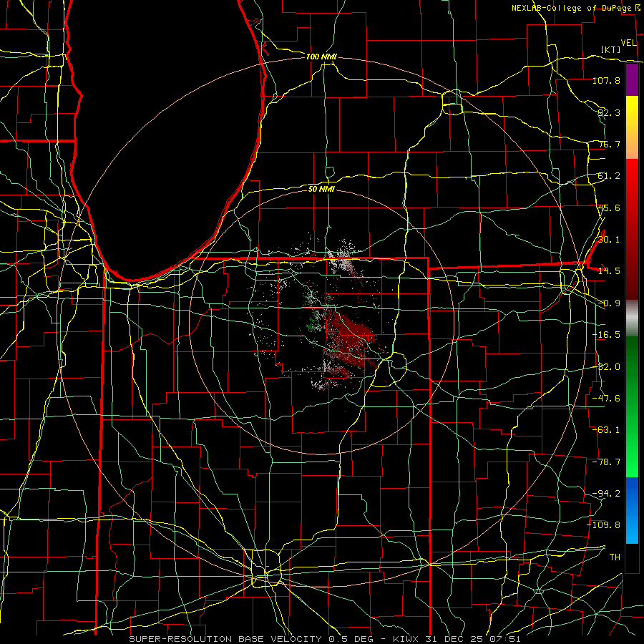Image resolution: width=644 pixels, height=644 pixels.
Task: Select the 45.6 scale value
Action: pyautogui.click(x=609, y=208)
